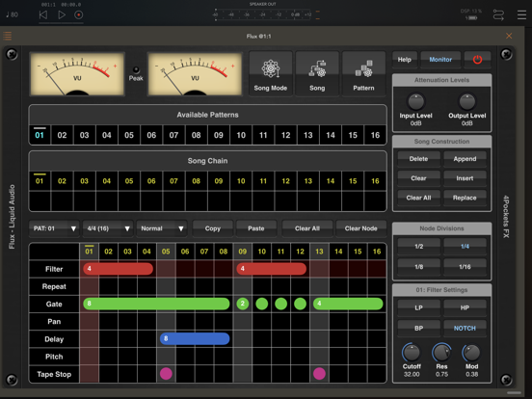The width and height of the screenshot is (532, 399).
Task: Select 1/2 node division
Action: (x=418, y=247)
